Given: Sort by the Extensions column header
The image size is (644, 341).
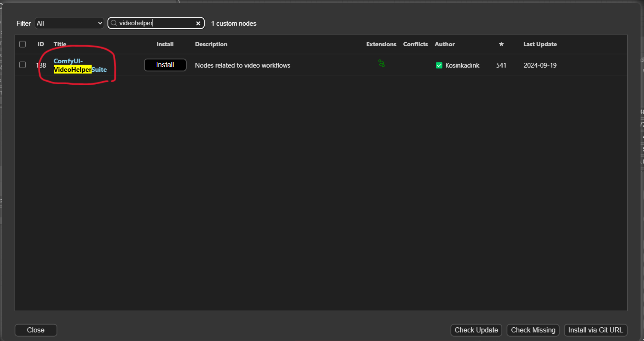Looking at the screenshot, I should (381, 44).
